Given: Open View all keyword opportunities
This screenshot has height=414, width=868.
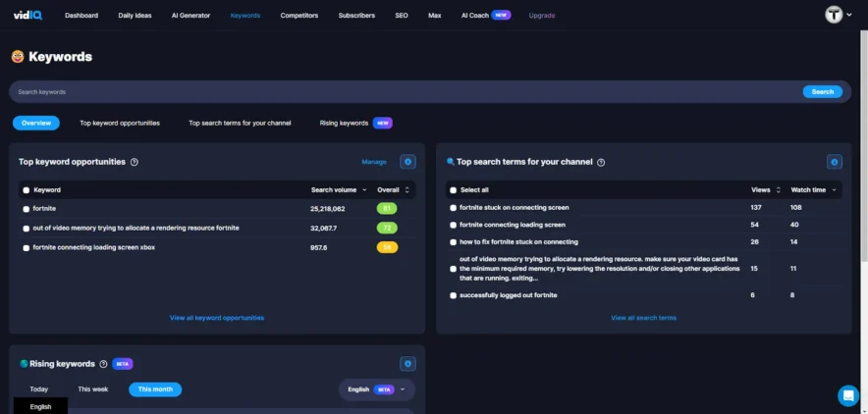Looking at the screenshot, I should tap(217, 318).
